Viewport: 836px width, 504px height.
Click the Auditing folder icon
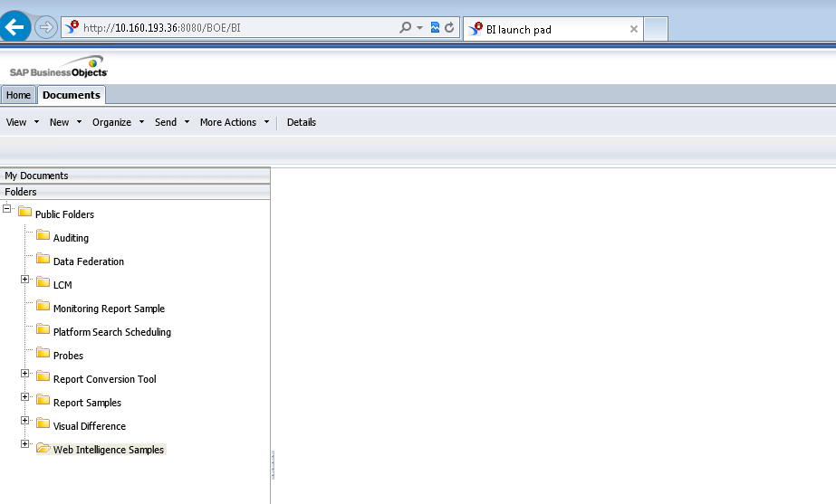(x=43, y=235)
